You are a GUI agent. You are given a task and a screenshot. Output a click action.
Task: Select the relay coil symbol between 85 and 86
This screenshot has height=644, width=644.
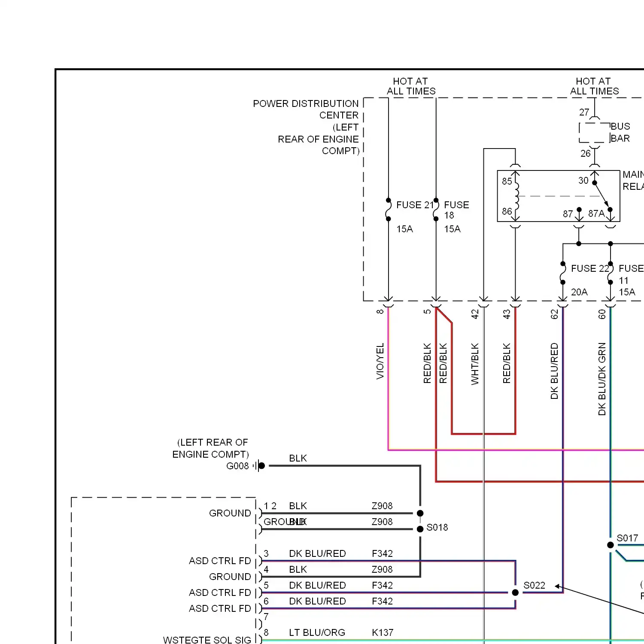point(516,197)
